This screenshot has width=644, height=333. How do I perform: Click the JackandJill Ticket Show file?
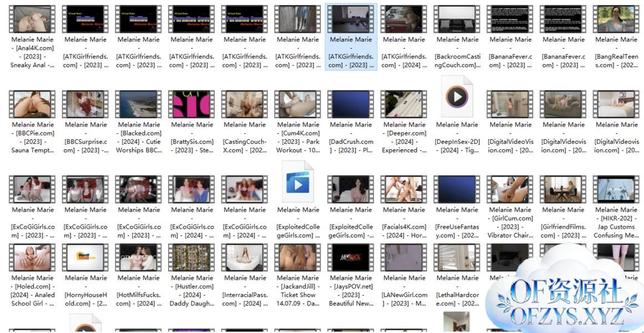[298, 258]
